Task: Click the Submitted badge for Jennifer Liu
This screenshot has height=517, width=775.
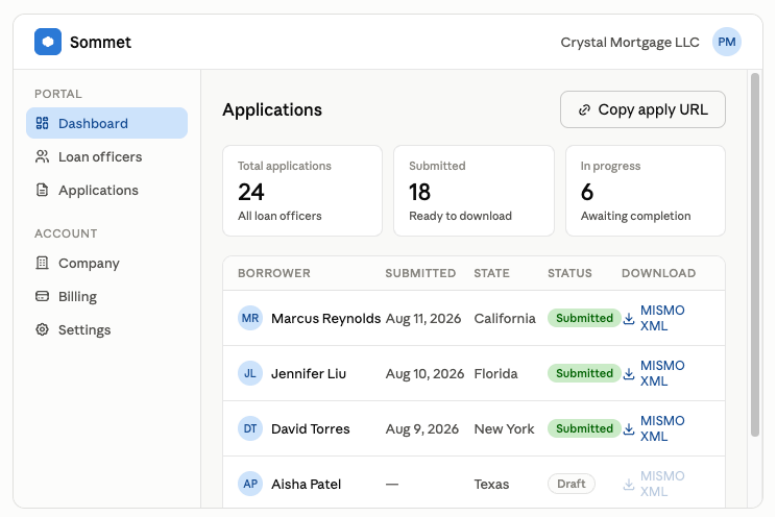Action: click(x=584, y=373)
